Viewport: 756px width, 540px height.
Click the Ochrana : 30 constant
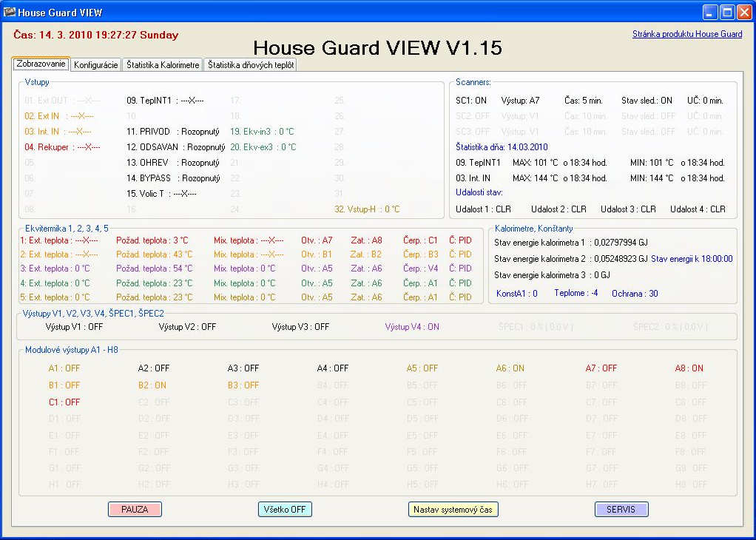635,293
